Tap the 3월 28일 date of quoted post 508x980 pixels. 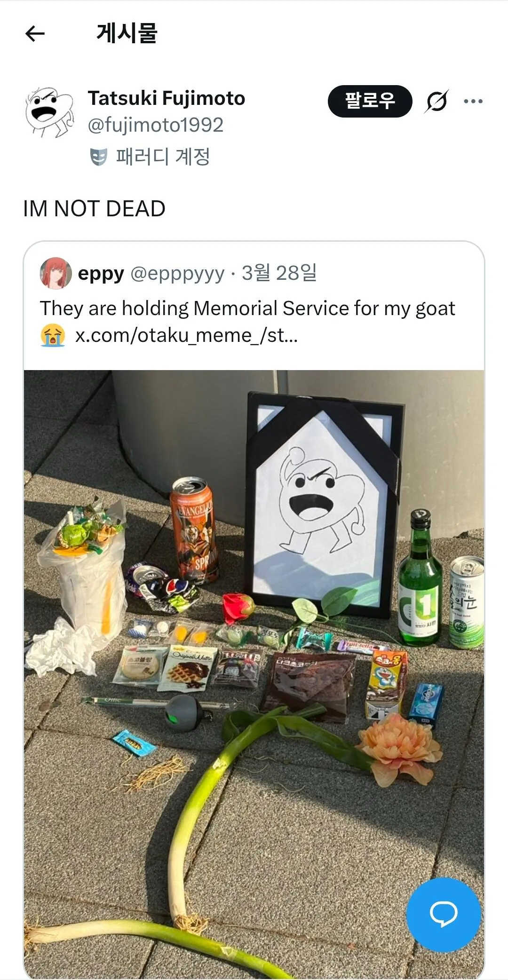[279, 273]
